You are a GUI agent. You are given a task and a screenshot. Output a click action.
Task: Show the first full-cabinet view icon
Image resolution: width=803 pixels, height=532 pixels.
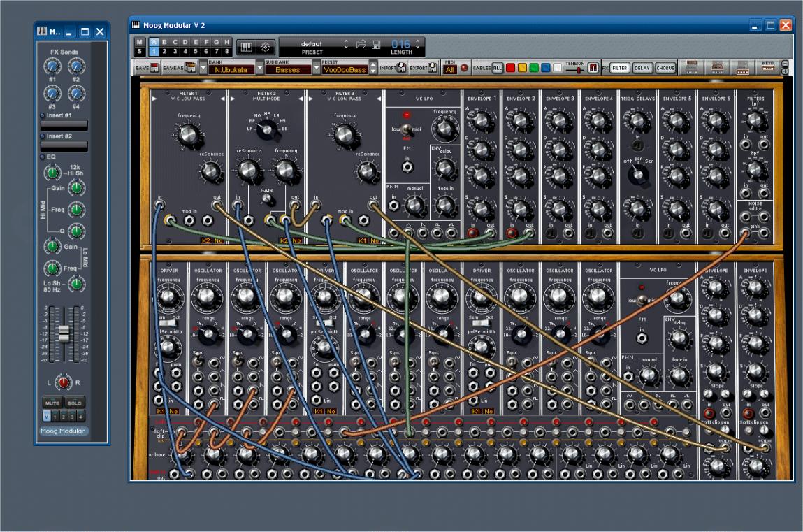click(691, 67)
